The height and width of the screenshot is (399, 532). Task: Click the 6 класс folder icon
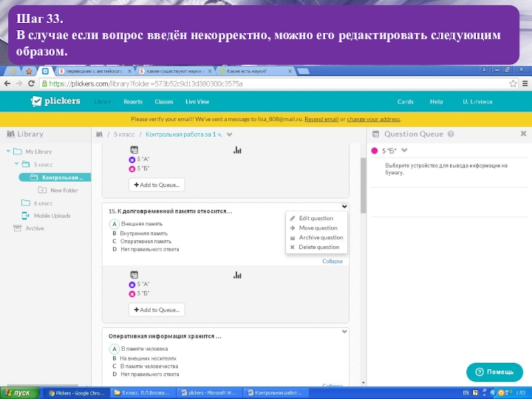click(x=25, y=203)
